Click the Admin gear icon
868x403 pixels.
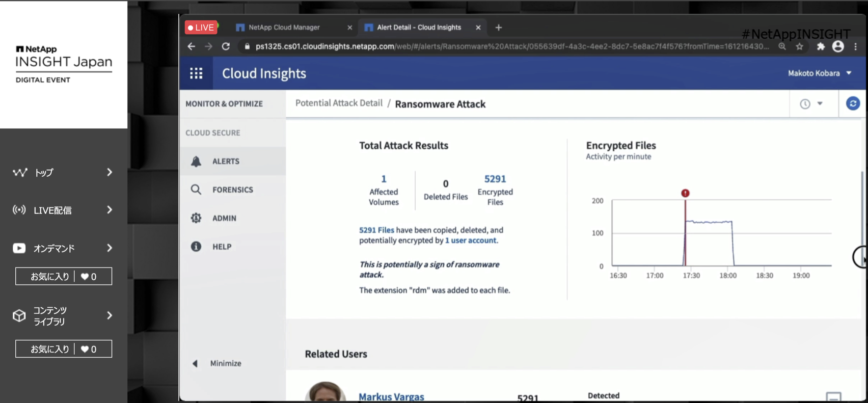click(x=196, y=218)
